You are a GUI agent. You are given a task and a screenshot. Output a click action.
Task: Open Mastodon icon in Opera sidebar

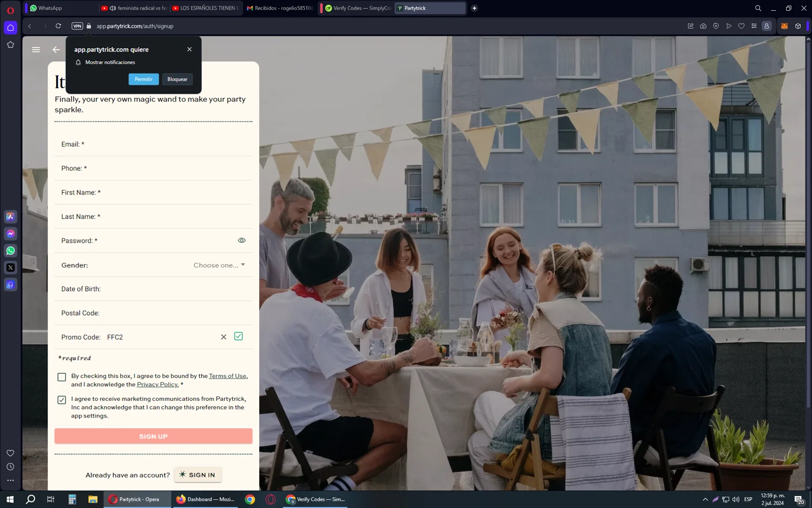(10, 285)
